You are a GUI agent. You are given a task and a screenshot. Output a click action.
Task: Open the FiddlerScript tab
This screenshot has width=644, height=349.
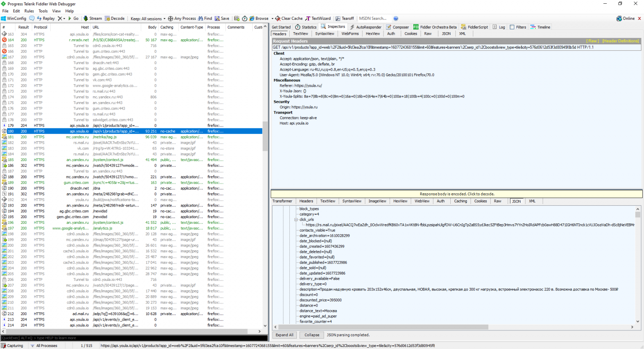(x=474, y=27)
